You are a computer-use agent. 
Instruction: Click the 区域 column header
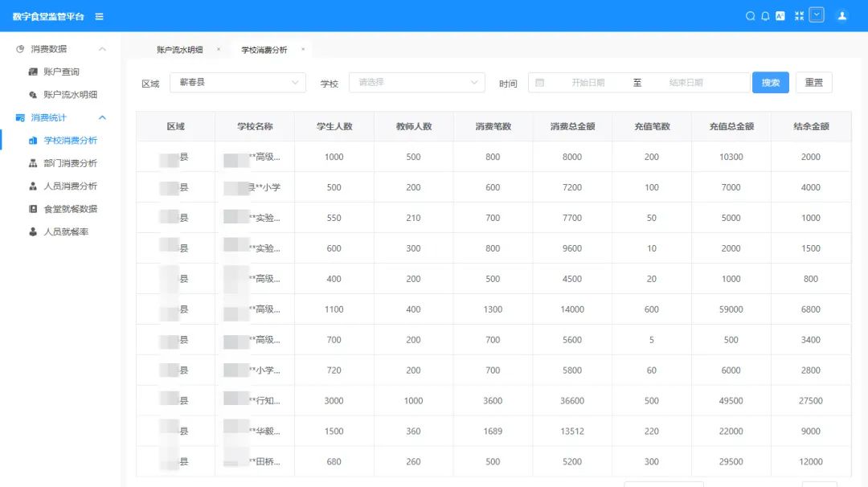(x=175, y=126)
